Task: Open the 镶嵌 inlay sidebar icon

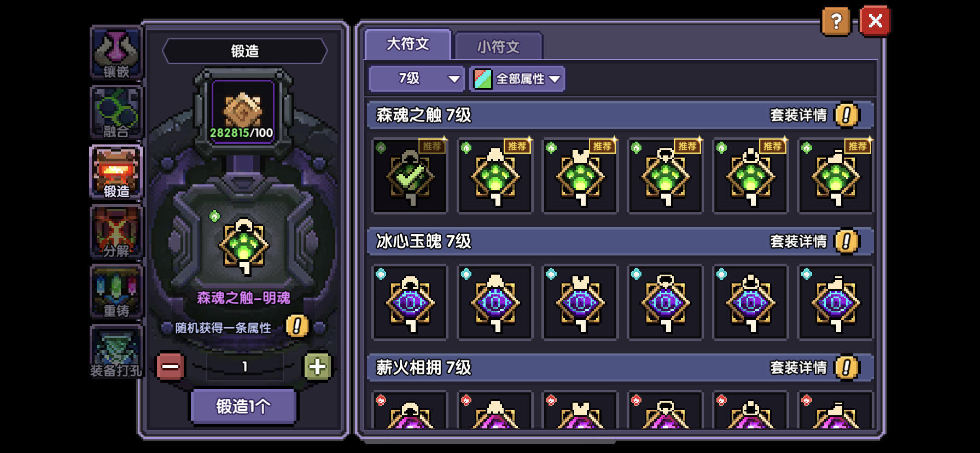Action: pos(116,54)
